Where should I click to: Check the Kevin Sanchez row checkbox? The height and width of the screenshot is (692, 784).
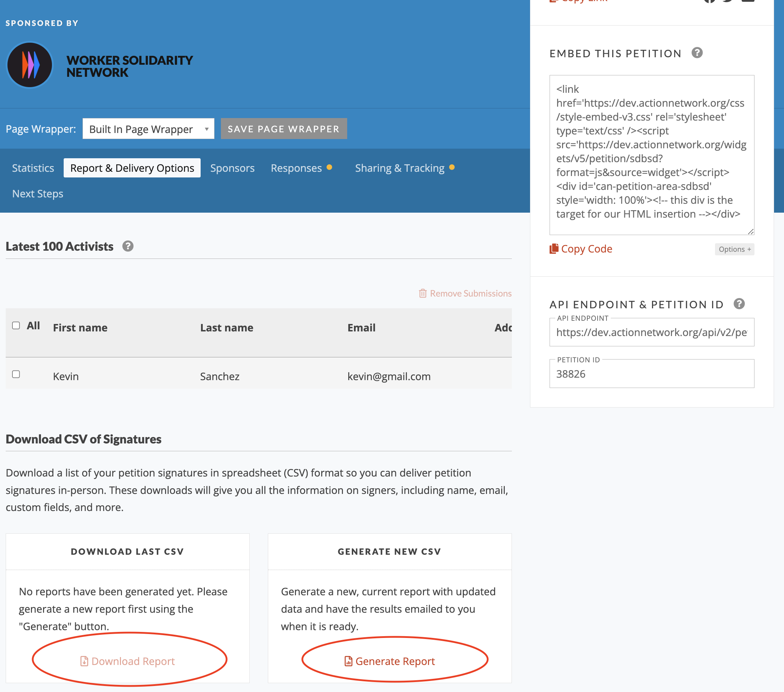(x=16, y=374)
